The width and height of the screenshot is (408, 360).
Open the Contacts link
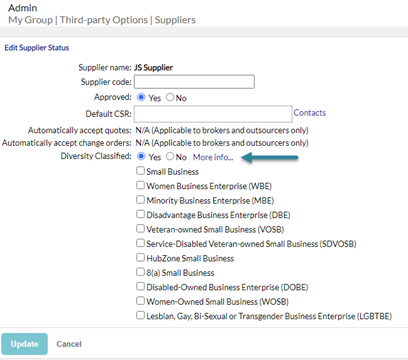[x=310, y=113]
